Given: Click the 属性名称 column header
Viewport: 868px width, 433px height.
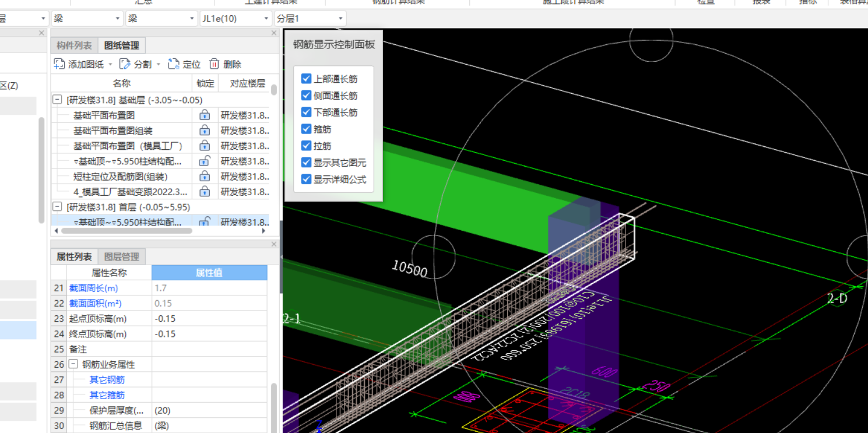Looking at the screenshot, I should click(x=109, y=273).
